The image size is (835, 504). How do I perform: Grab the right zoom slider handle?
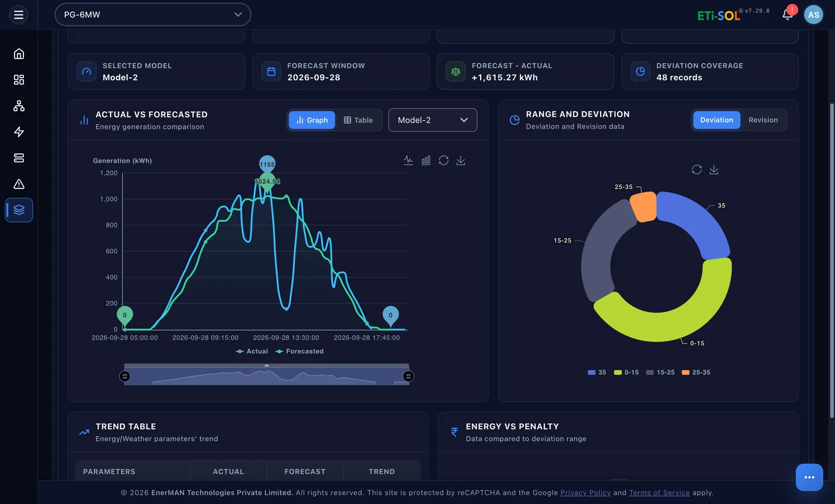coord(409,376)
